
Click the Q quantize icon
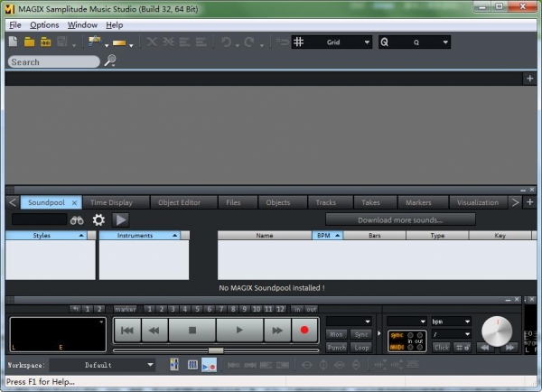[385, 42]
